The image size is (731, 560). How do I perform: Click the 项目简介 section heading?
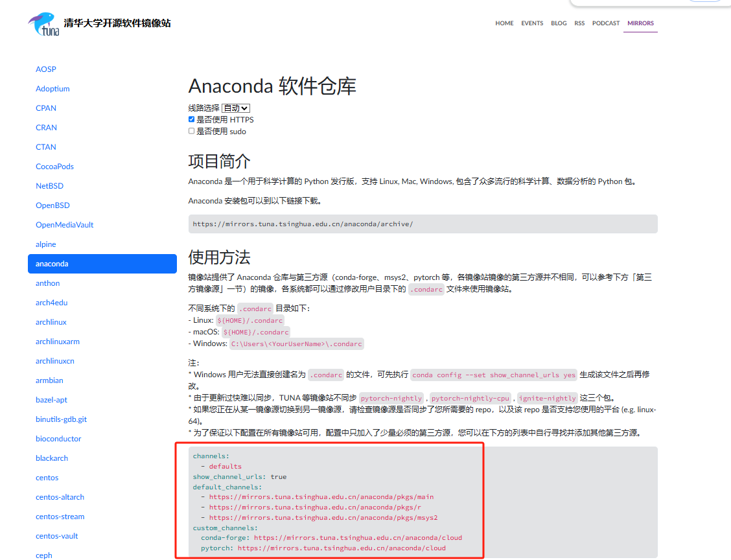[x=219, y=161]
